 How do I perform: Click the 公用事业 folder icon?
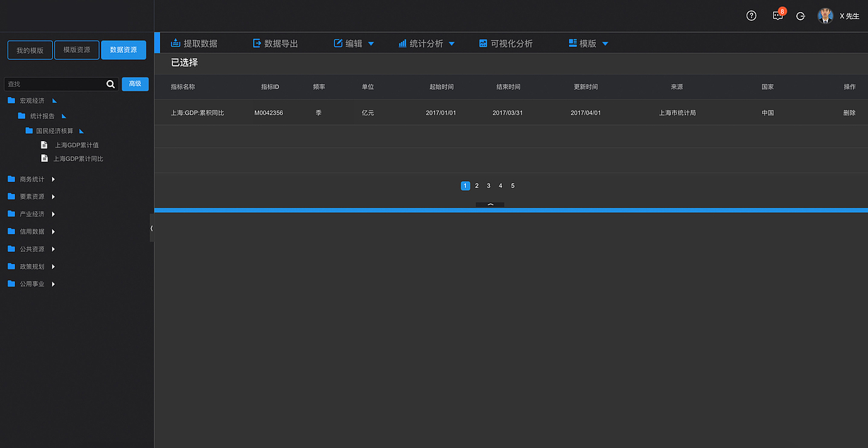(12, 284)
